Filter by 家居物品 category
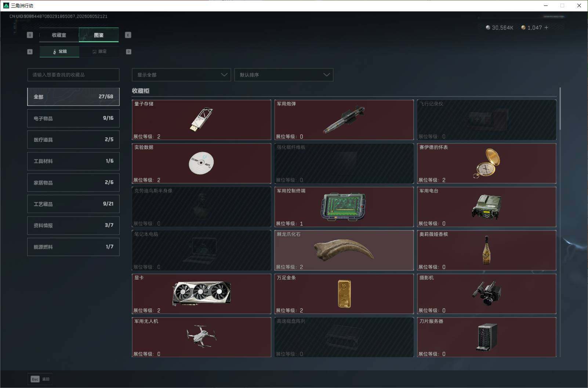Screen dimensions: 588x388 [73, 183]
